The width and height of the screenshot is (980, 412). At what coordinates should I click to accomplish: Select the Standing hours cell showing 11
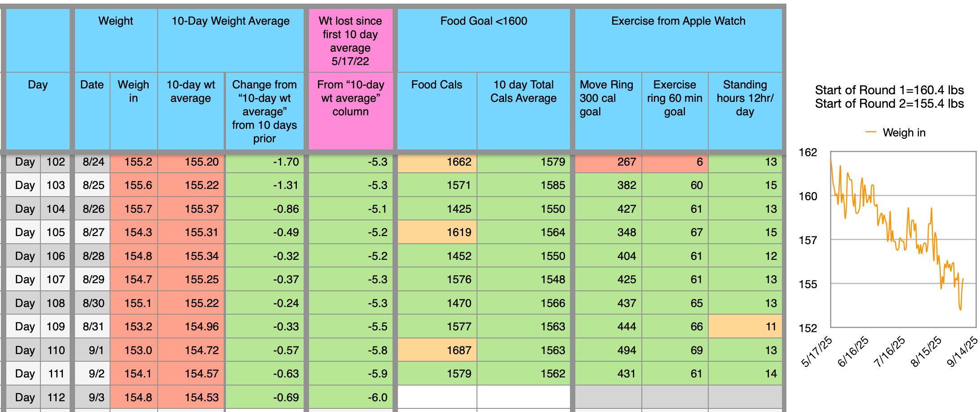tap(745, 326)
